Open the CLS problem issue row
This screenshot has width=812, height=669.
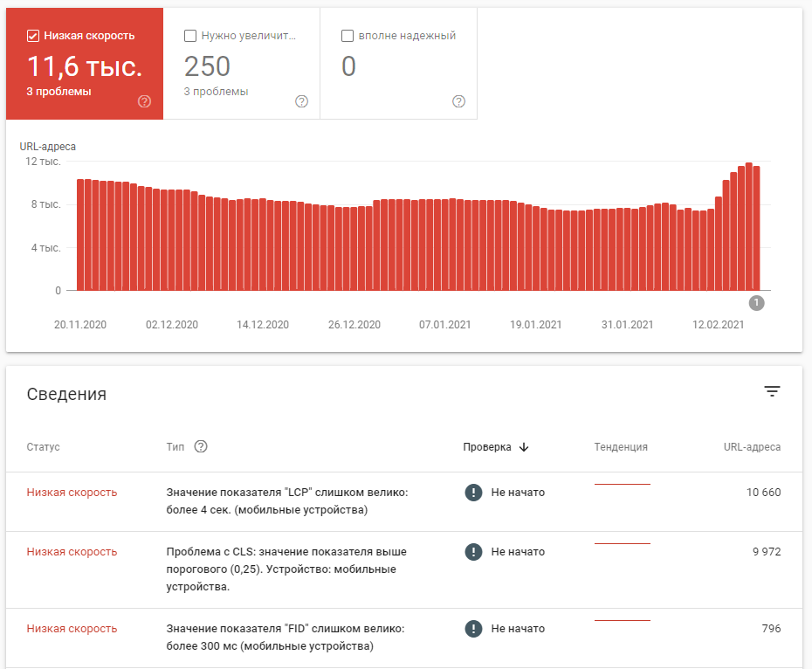click(x=286, y=569)
